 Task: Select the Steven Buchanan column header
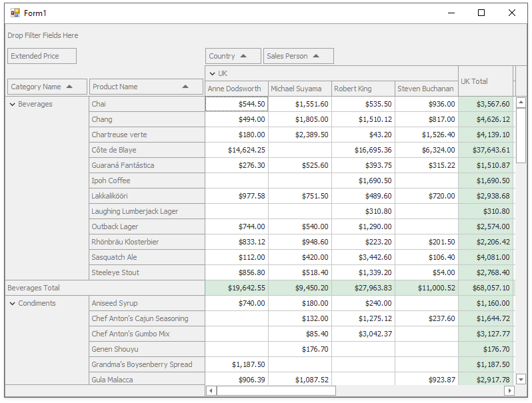click(427, 89)
